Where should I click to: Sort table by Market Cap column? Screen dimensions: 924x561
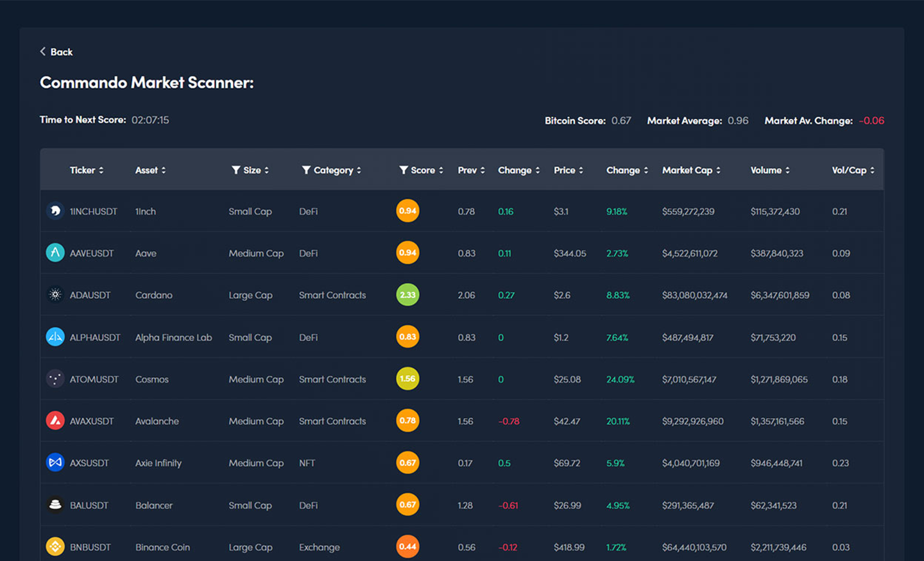click(691, 170)
